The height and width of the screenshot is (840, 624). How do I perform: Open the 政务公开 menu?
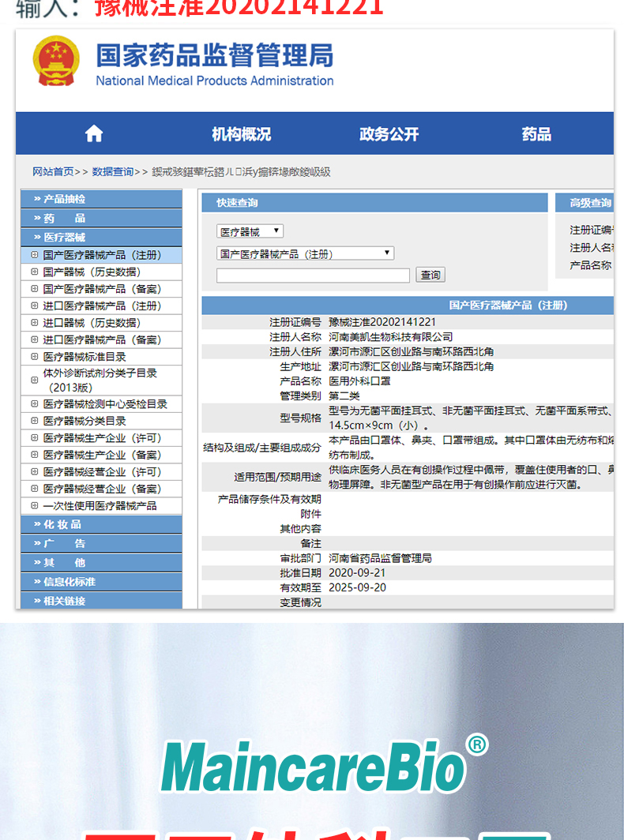click(x=389, y=134)
